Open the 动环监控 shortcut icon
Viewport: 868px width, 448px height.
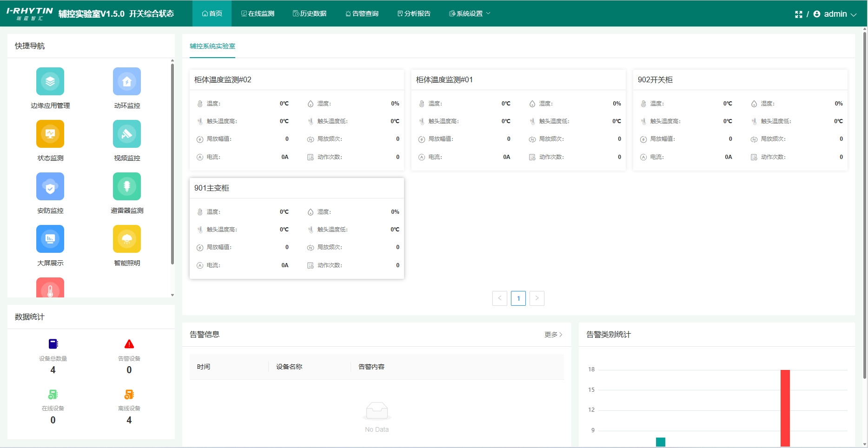coord(126,82)
